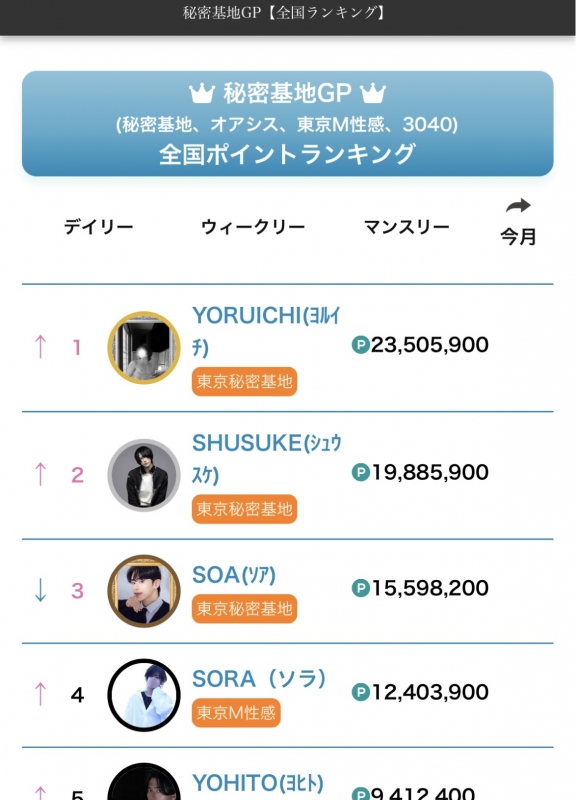
Task: Click the right crown icon in banner
Action: (373, 93)
